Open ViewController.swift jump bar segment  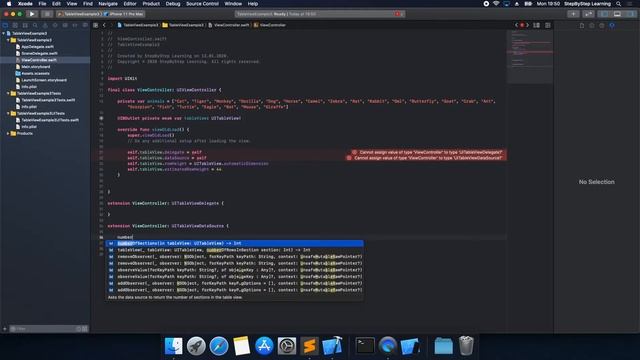(x=229, y=25)
